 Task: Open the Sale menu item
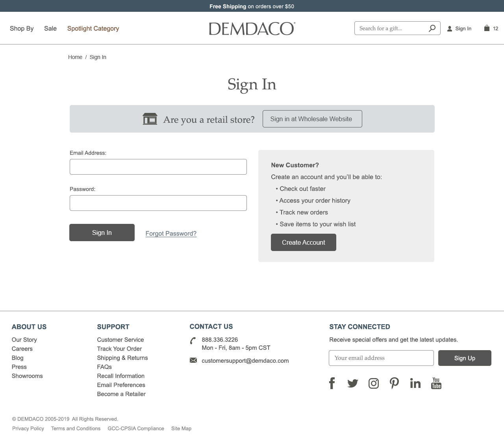coord(50,28)
